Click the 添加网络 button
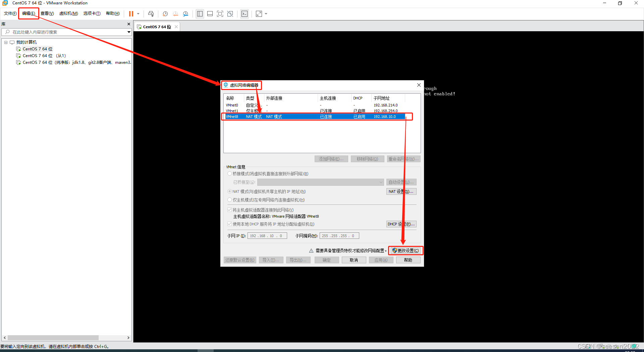The image size is (644, 352). (331, 159)
